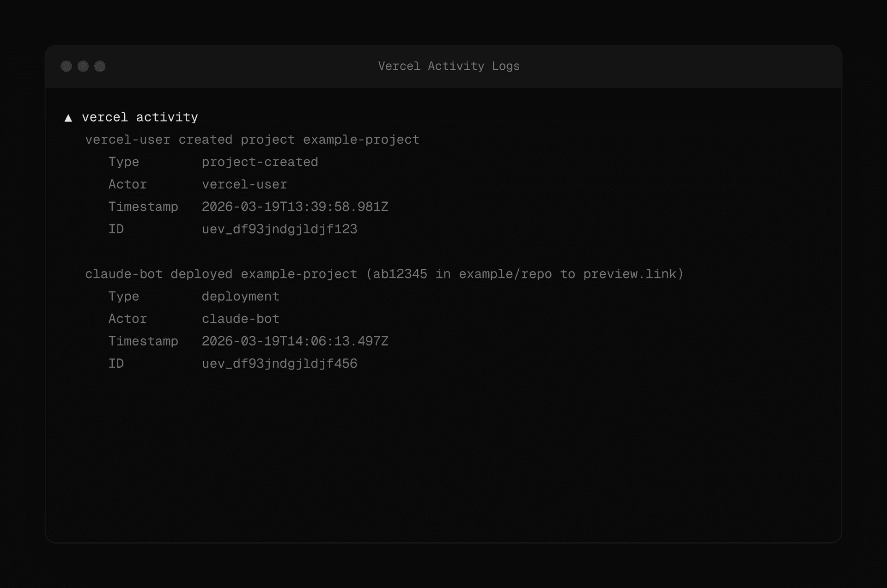Click the preview.link text
The height and width of the screenshot is (588, 887).
629,274
